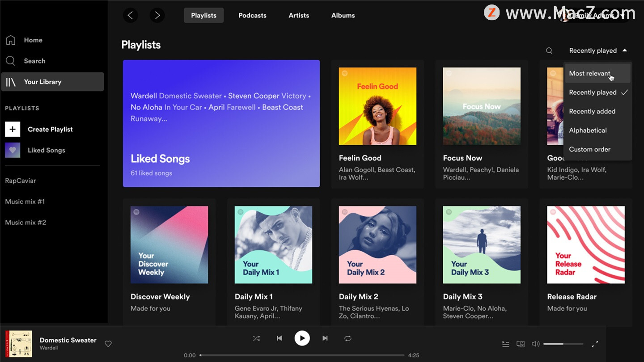Click the Liked Songs heart icon in sidebar
644x362 pixels.
coord(13,150)
